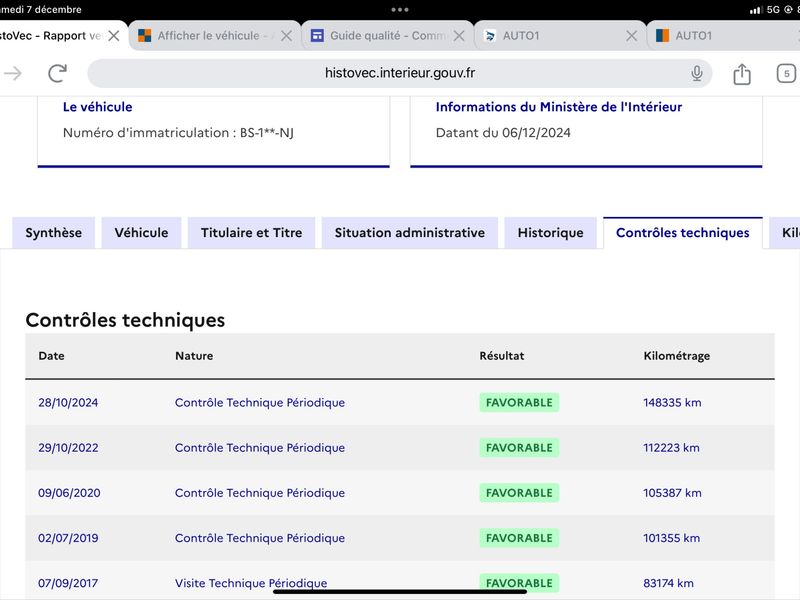800x600 pixels.
Task: Click the 148335 km mileage value
Action: [672, 403]
